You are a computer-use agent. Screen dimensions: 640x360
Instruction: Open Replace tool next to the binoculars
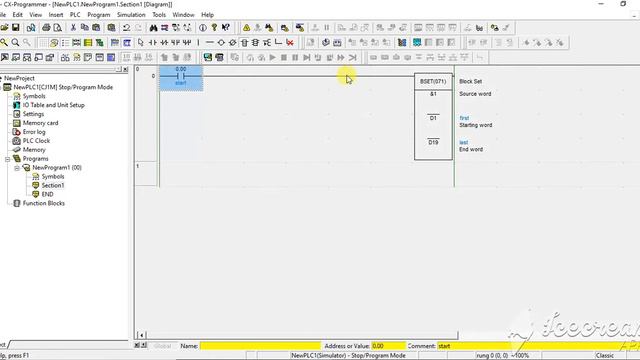click(x=164, y=28)
